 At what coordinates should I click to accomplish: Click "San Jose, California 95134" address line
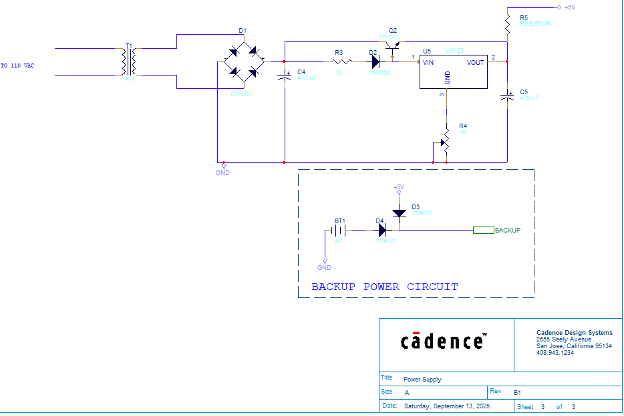pyautogui.click(x=574, y=346)
